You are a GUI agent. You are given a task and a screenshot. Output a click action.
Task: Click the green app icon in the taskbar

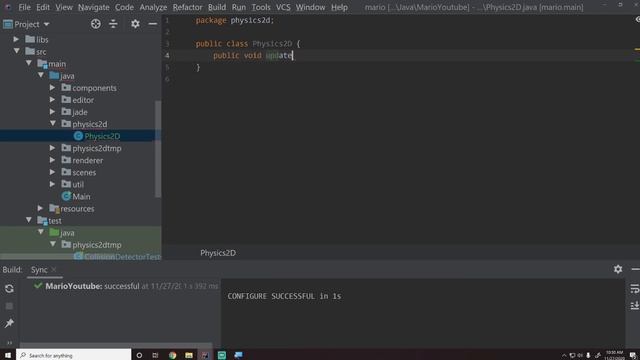coord(222,355)
